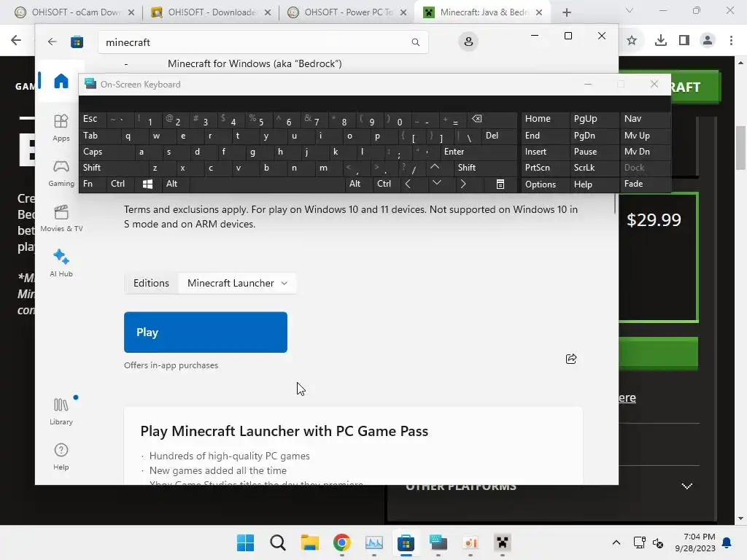This screenshot has height=560, width=747.
Task: Open AI Hub in Store sidebar
Action: pyautogui.click(x=61, y=263)
